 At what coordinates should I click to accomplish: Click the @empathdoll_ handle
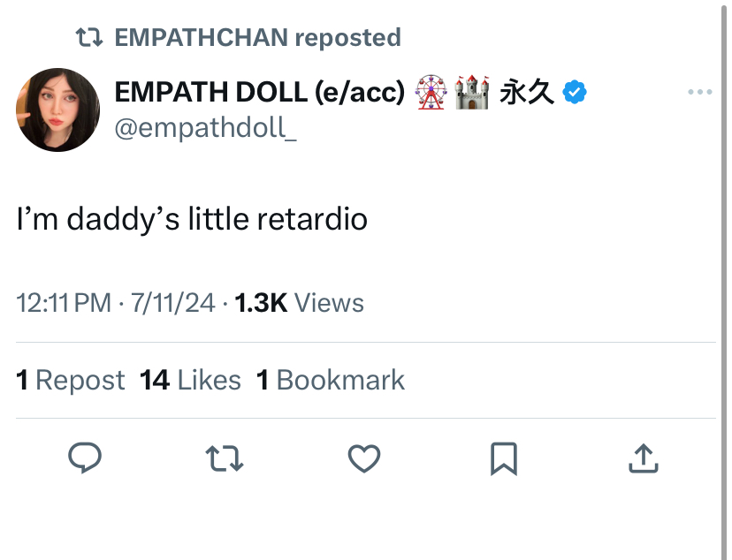coord(205,127)
